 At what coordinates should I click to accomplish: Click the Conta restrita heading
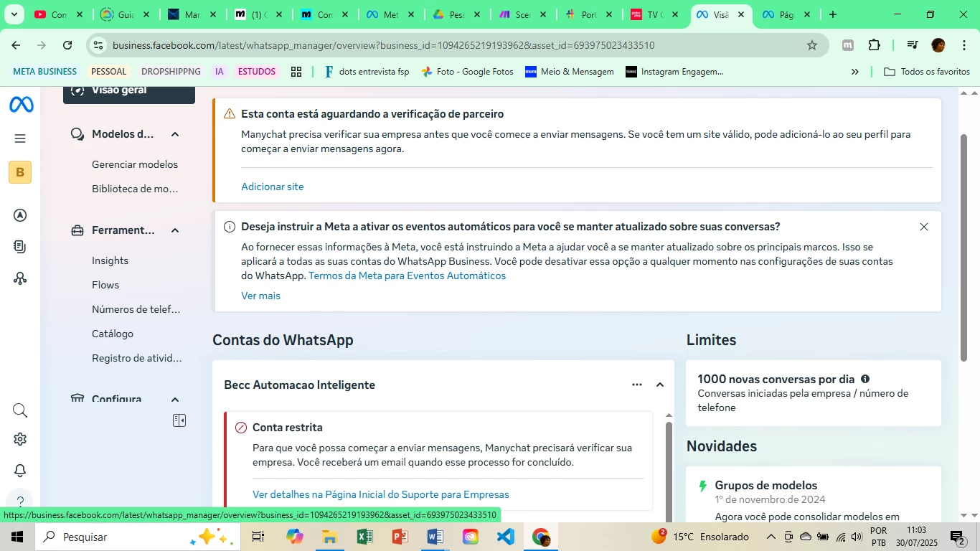288,428
